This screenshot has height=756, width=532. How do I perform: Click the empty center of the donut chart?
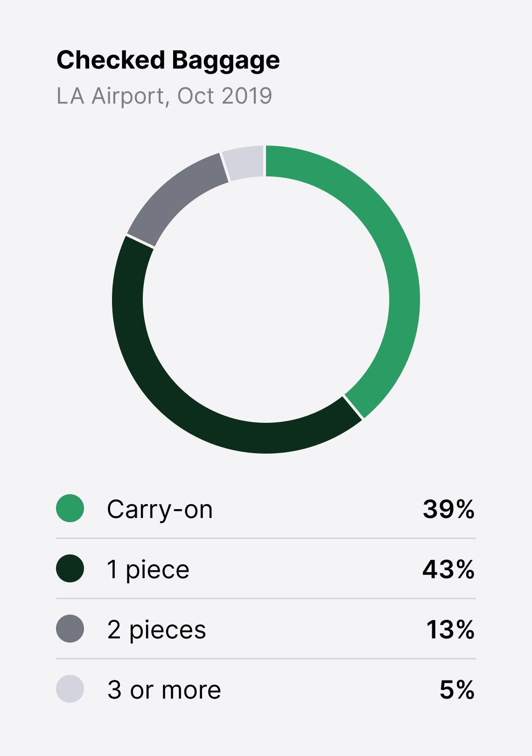click(266, 299)
